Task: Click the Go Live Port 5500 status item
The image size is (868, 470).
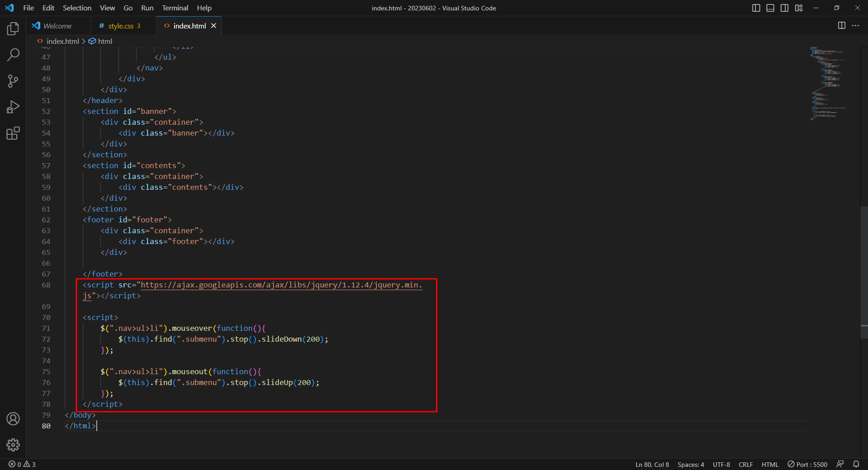Action: coord(807,464)
